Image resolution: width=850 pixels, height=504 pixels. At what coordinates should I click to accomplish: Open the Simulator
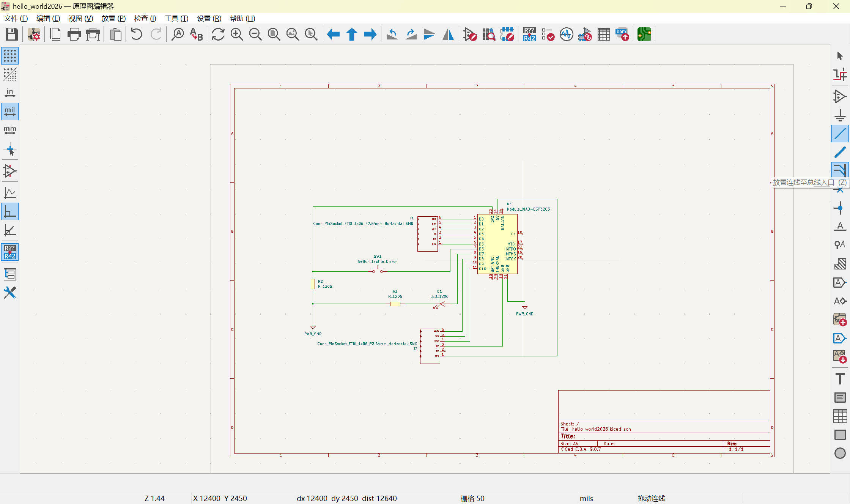pos(566,34)
